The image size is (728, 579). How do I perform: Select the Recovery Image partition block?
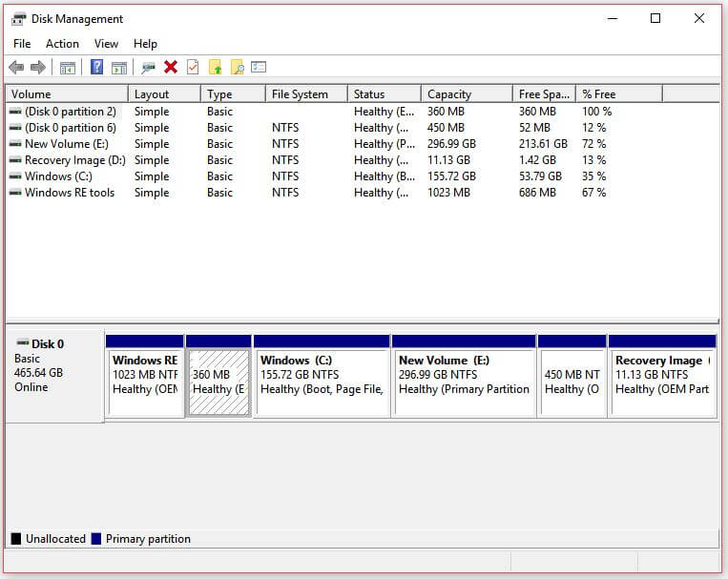(x=662, y=376)
